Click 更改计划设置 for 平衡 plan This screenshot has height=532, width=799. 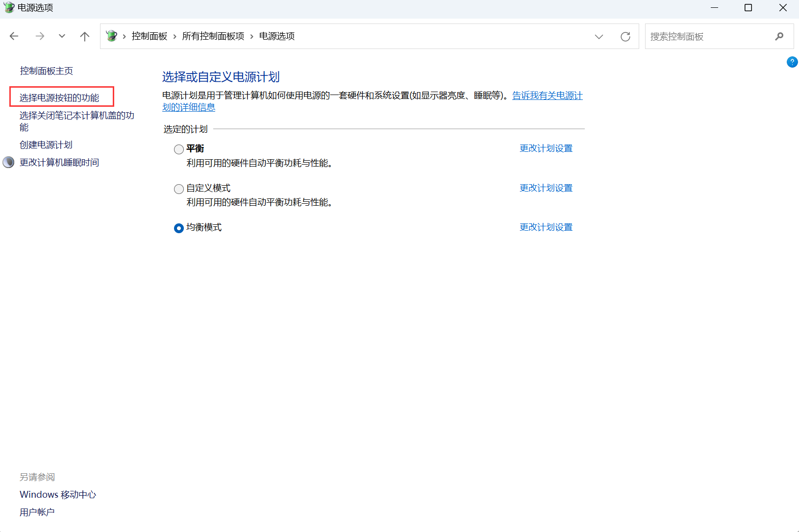546,148
